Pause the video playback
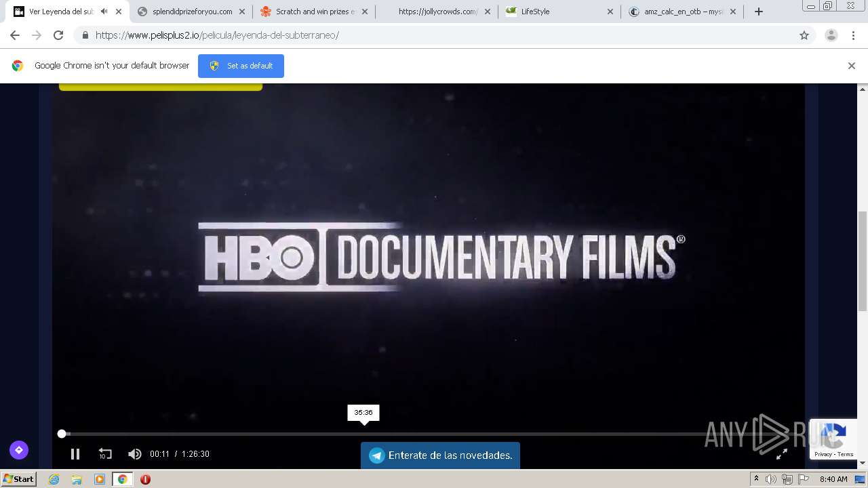 [x=75, y=454]
